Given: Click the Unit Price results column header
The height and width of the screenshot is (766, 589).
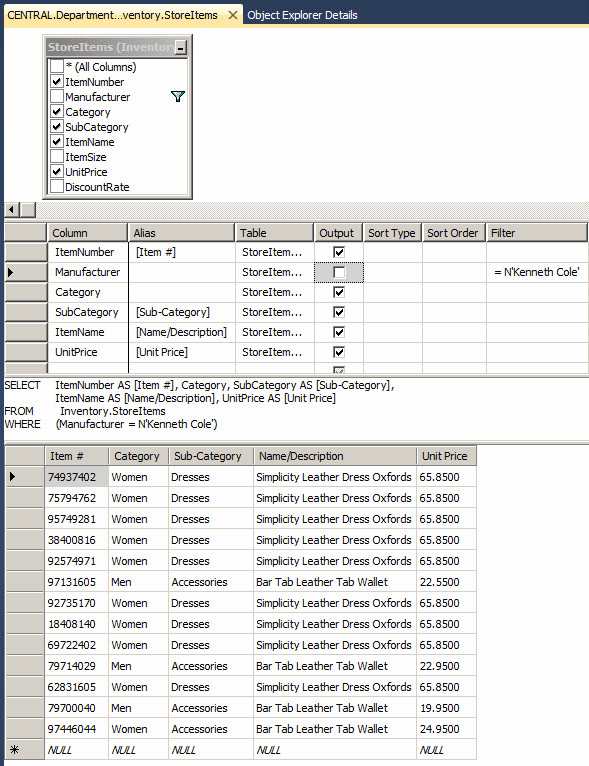Looking at the screenshot, I should click(x=446, y=456).
